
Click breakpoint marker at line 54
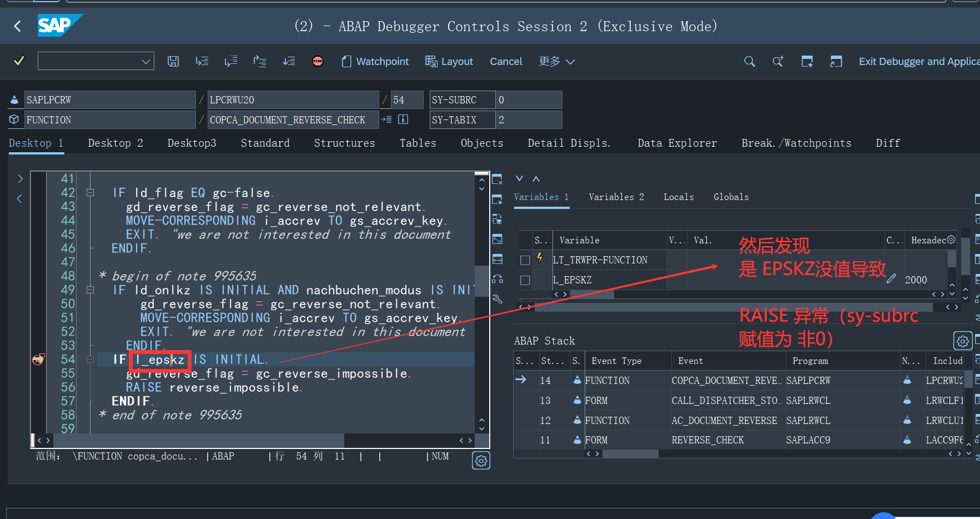tap(38, 360)
